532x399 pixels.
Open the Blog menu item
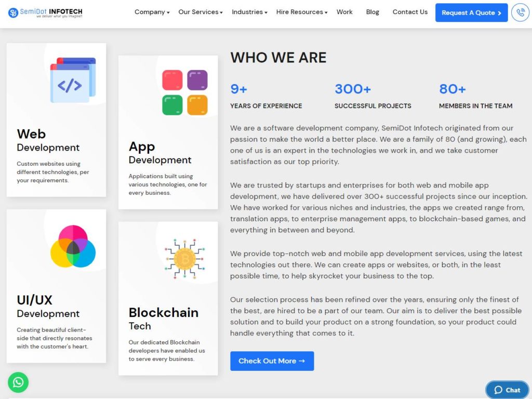coord(373,12)
